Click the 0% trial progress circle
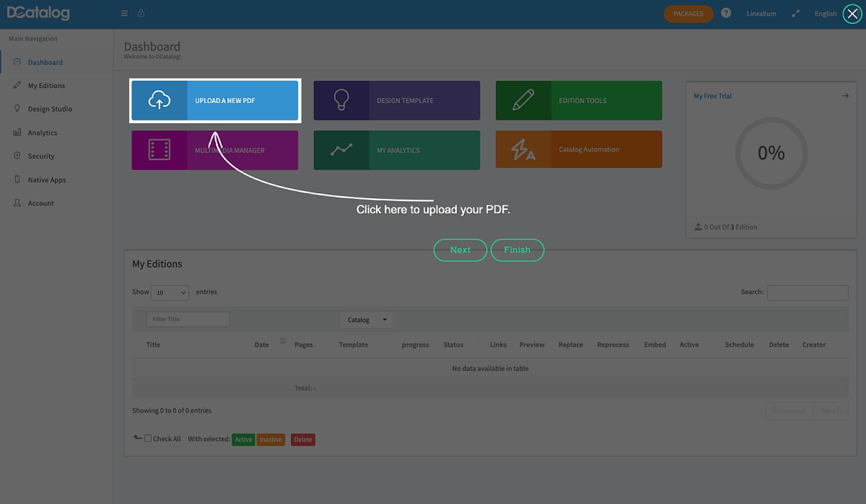The height and width of the screenshot is (504, 866). 771,153
